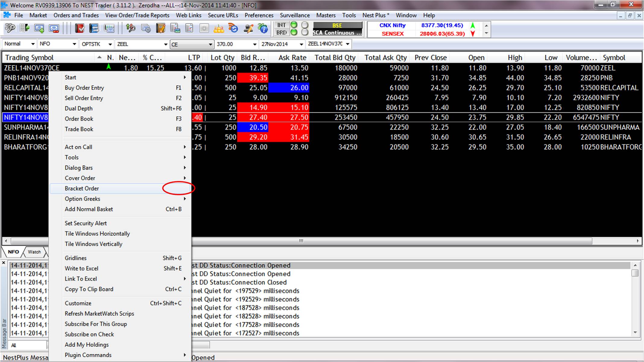Click the grey light next to INT
The width and height of the screenshot is (644, 362).
[305, 25]
